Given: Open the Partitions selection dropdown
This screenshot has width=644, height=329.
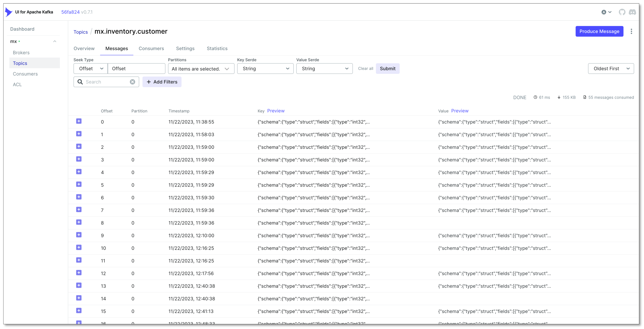Looking at the screenshot, I should pyautogui.click(x=201, y=69).
